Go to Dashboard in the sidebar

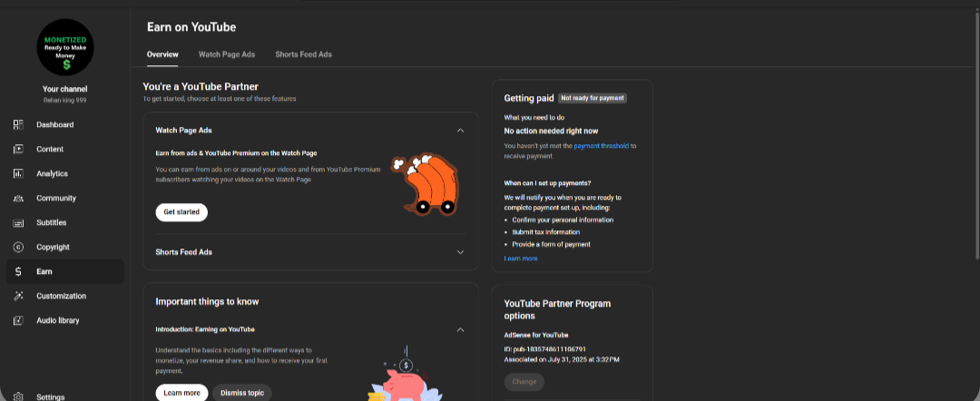click(65, 125)
